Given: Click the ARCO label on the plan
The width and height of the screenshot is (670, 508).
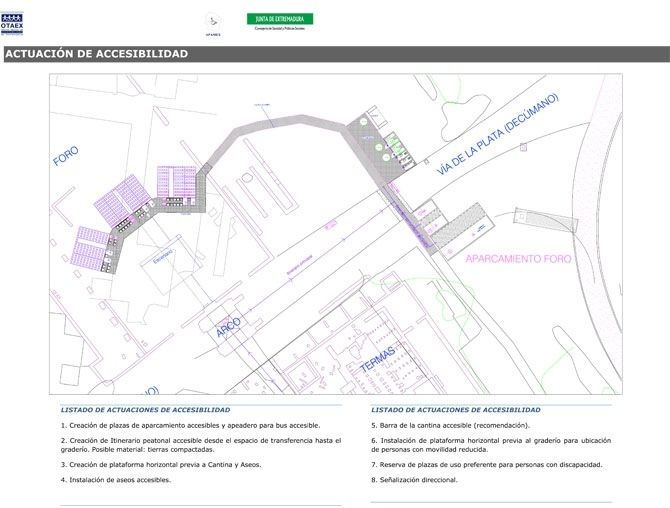Looking at the screenshot, I should (x=229, y=328).
